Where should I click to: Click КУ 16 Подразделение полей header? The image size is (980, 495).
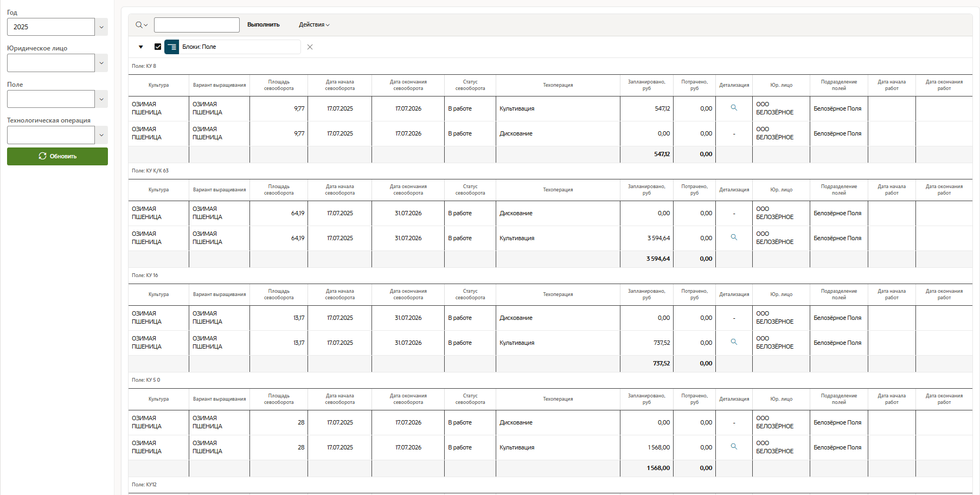(839, 294)
